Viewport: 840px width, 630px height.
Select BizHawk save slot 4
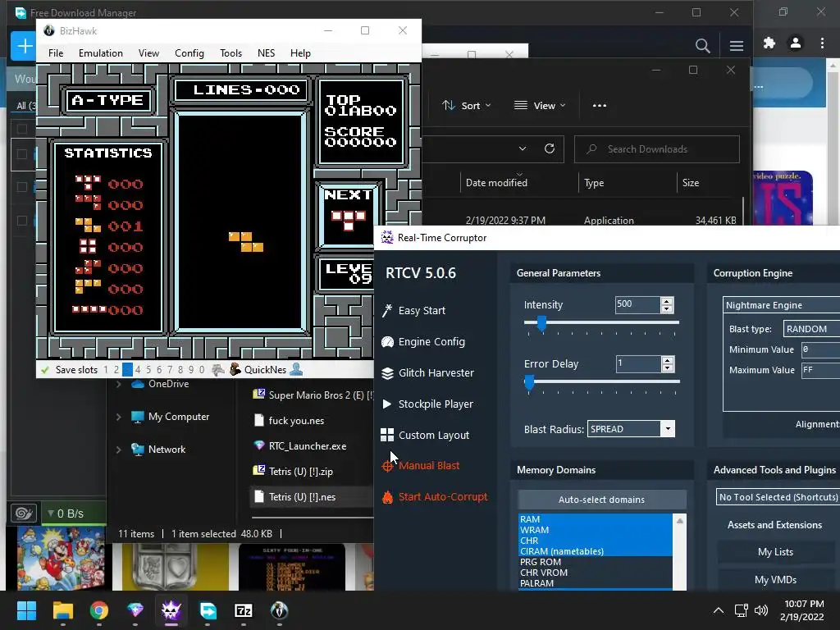click(x=138, y=370)
